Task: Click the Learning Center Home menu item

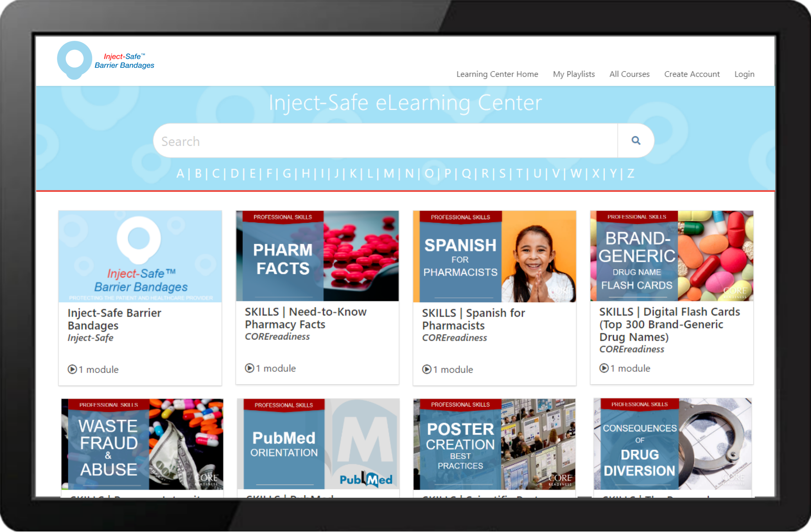Action: [497, 74]
